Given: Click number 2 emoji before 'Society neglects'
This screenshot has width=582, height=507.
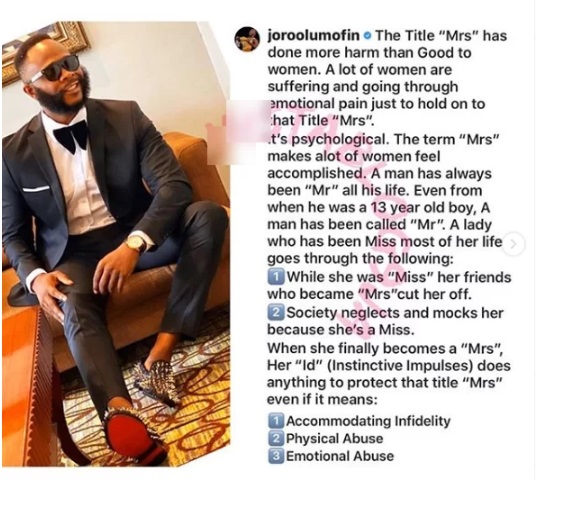Looking at the screenshot, I should (x=276, y=312).
